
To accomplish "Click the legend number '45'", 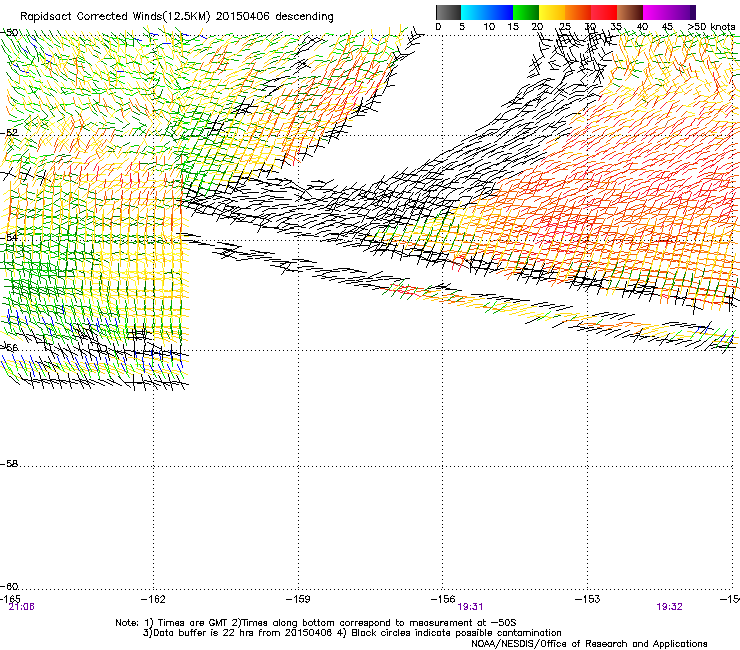I will (667, 27).
